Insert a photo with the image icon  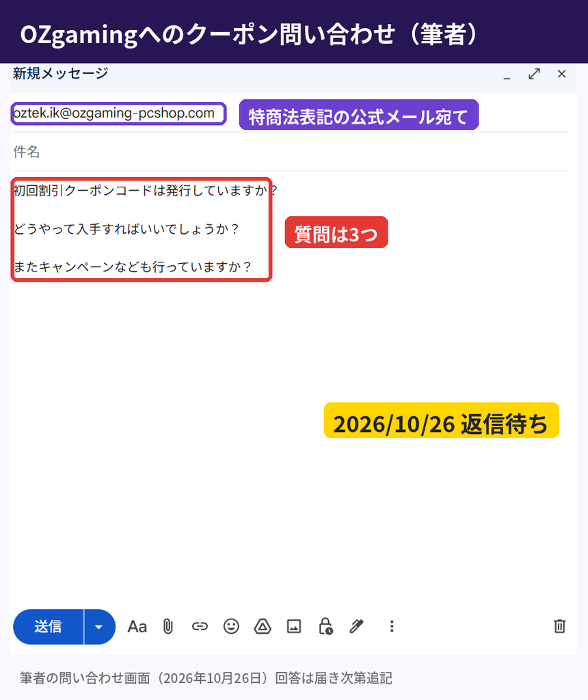click(x=294, y=626)
